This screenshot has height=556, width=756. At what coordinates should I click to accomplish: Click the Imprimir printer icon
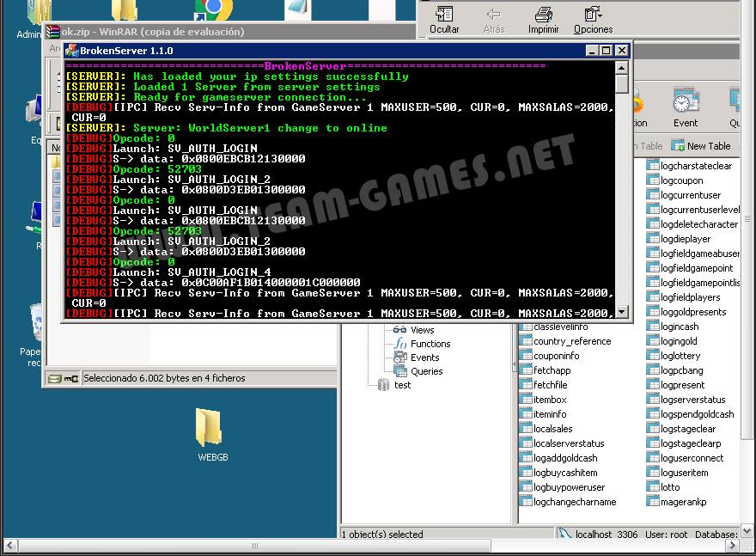point(543,15)
